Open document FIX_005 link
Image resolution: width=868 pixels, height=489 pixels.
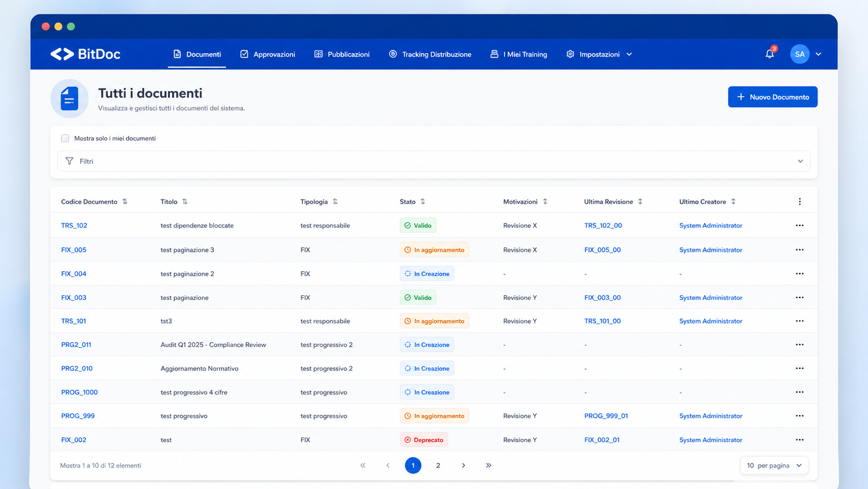tap(74, 250)
